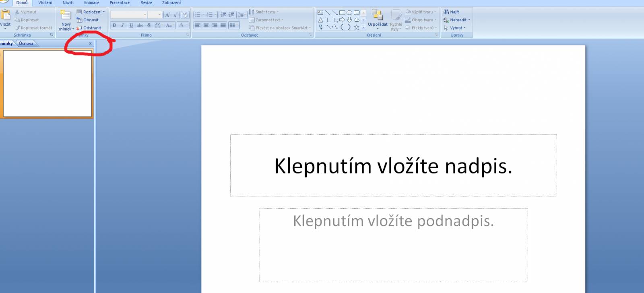
Task: Open the Vybrat select dropdown
Action: tap(455, 28)
